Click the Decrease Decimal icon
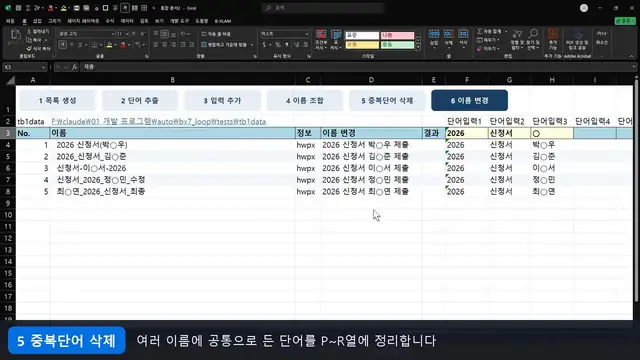640x360 pixels. click(305, 44)
